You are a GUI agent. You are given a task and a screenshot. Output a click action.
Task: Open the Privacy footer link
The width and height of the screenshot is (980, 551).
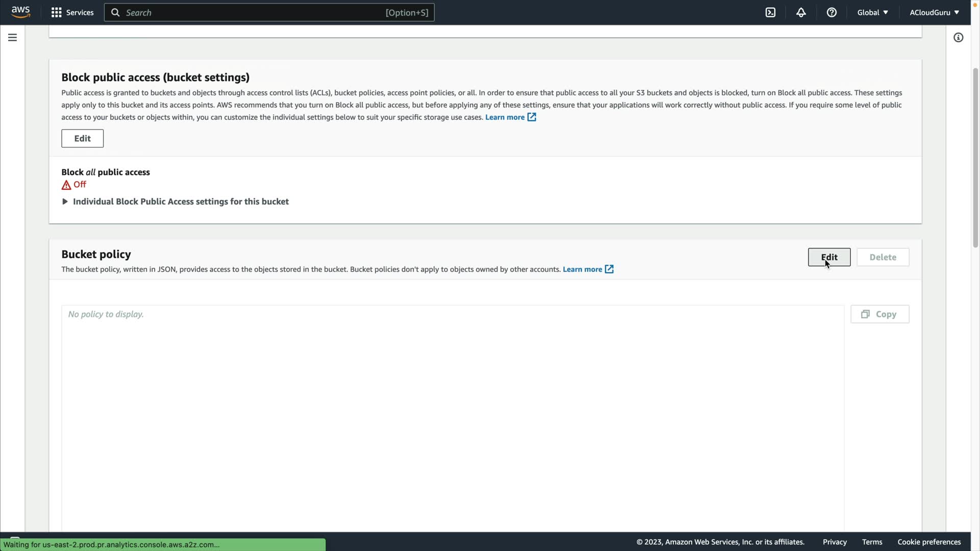(x=835, y=542)
